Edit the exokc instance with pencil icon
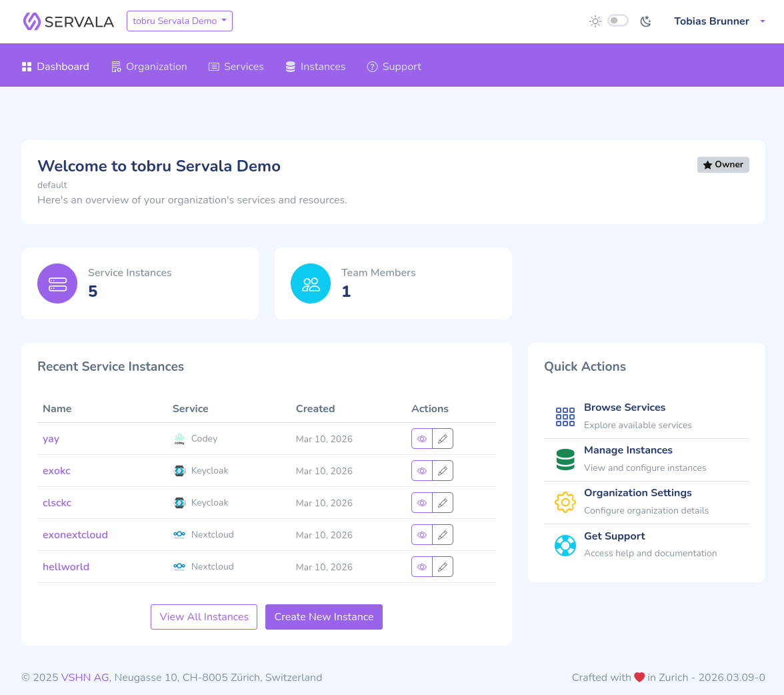This screenshot has height=695, width=784. [443, 471]
